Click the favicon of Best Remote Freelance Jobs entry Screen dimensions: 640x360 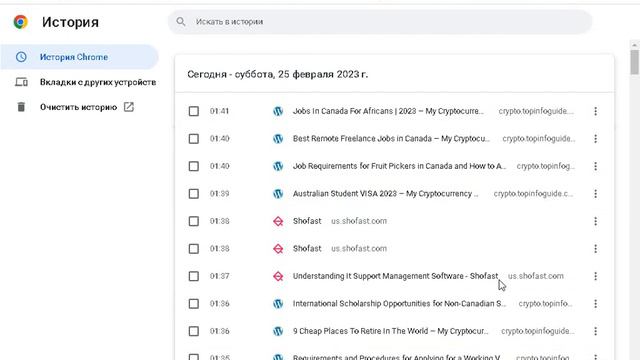(278, 139)
